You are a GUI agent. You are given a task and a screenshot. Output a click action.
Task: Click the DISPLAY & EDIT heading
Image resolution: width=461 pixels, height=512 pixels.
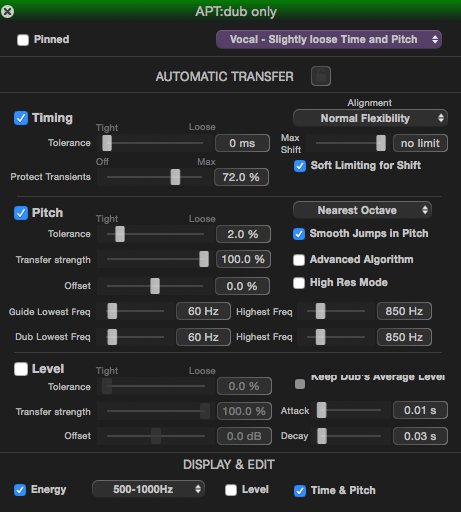point(229,465)
